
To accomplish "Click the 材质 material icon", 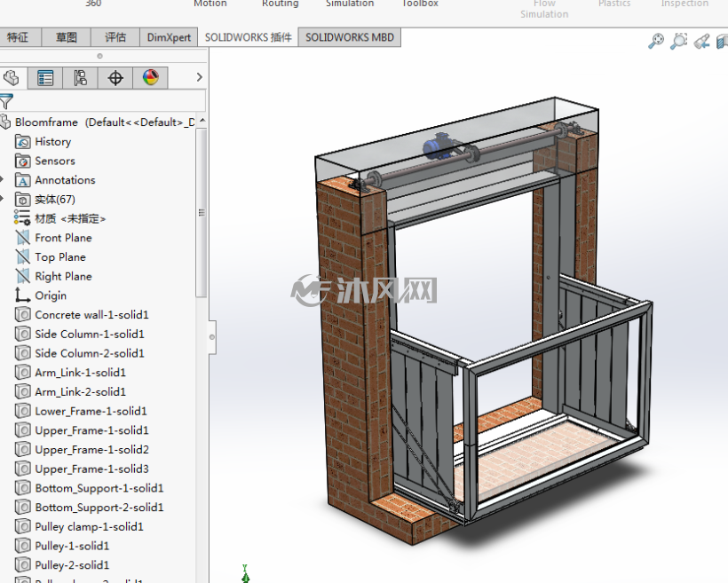I will tap(23, 218).
